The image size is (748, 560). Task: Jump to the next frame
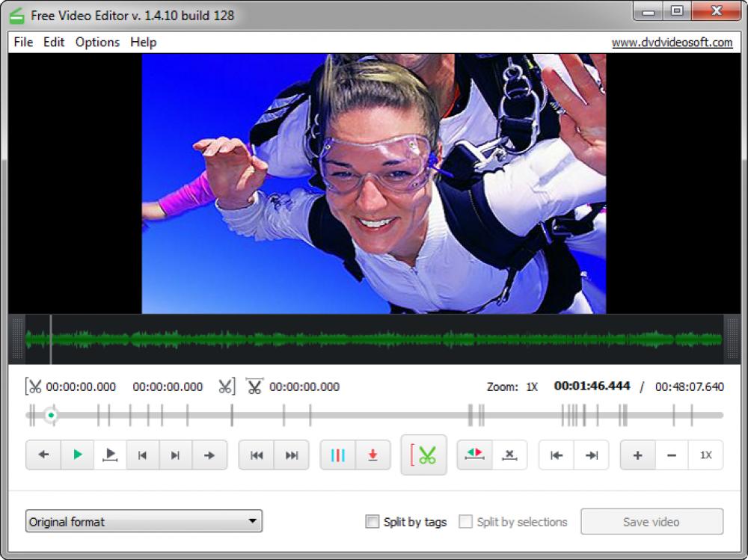(175, 455)
